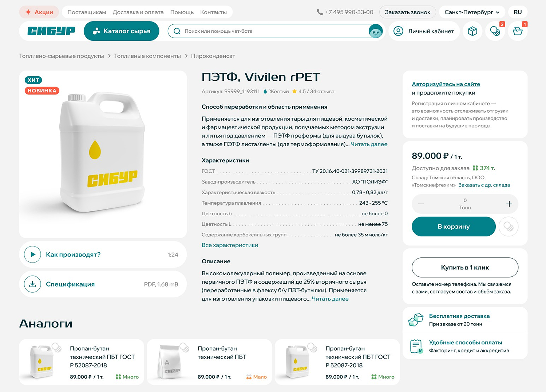Image resolution: width=546 pixels, height=392 pixels.
Task: Call the +7 495 990-33-00 phone number
Action: coord(345,12)
